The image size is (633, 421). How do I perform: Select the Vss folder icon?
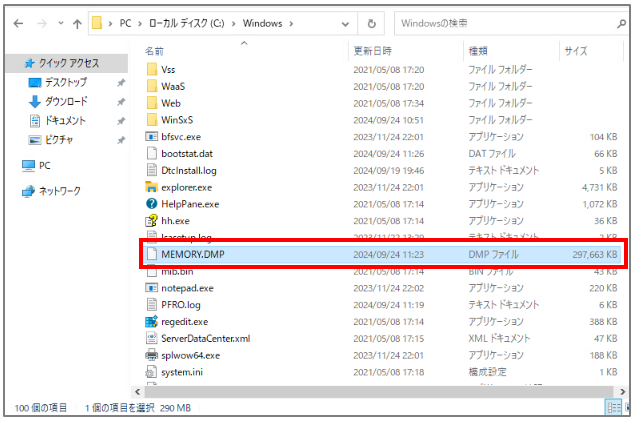[x=152, y=69]
